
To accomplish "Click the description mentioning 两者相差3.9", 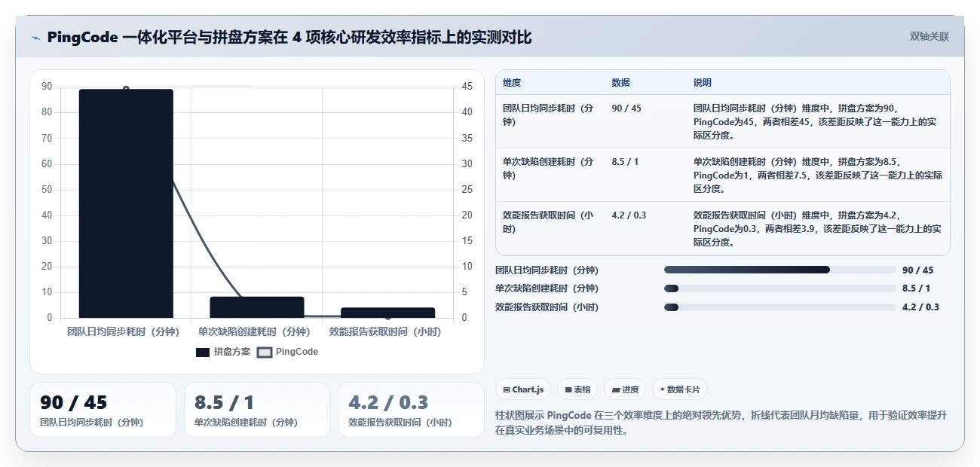I will (817, 229).
